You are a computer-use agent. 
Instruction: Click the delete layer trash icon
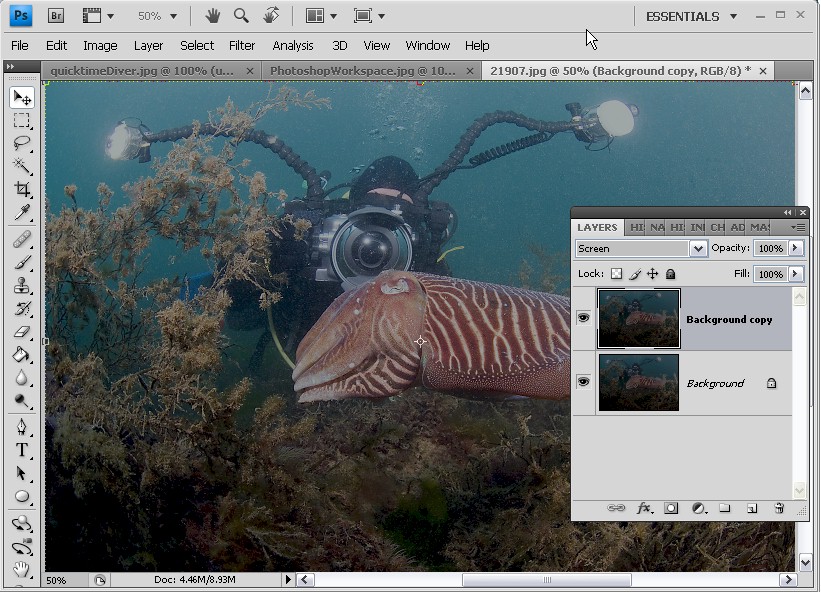(x=779, y=509)
